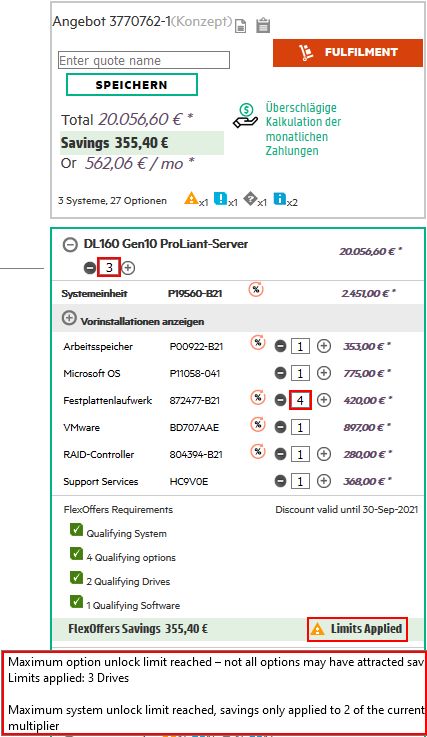Toggle the 1 Qualifying Software checkbox
This screenshot has width=427, height=737.
pos(76,601)
